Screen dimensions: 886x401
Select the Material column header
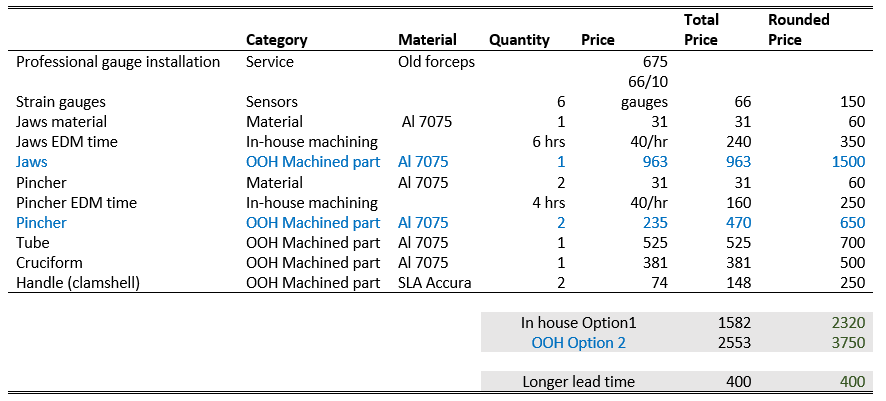pos(427,40)
